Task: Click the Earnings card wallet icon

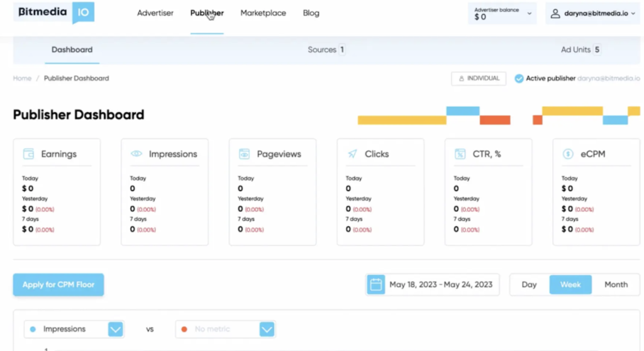Action: click(x=28, y=154)
